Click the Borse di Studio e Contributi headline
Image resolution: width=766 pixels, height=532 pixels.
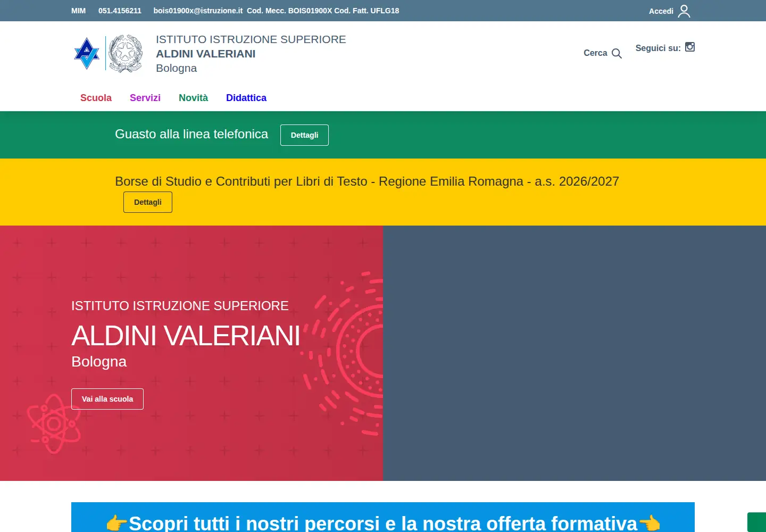click(367, 181)
